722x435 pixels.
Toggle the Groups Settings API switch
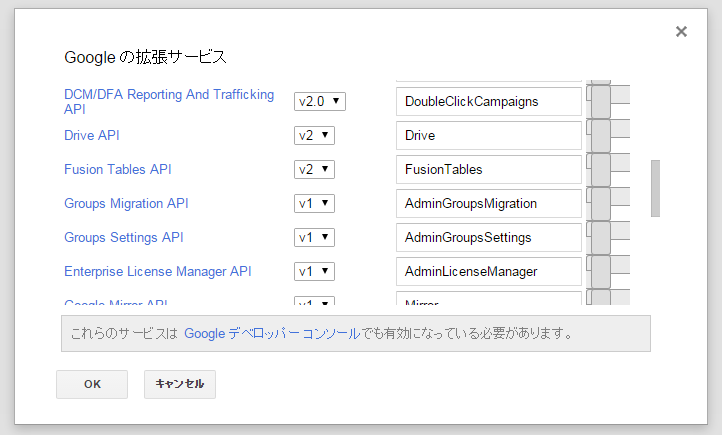point(608,237)
